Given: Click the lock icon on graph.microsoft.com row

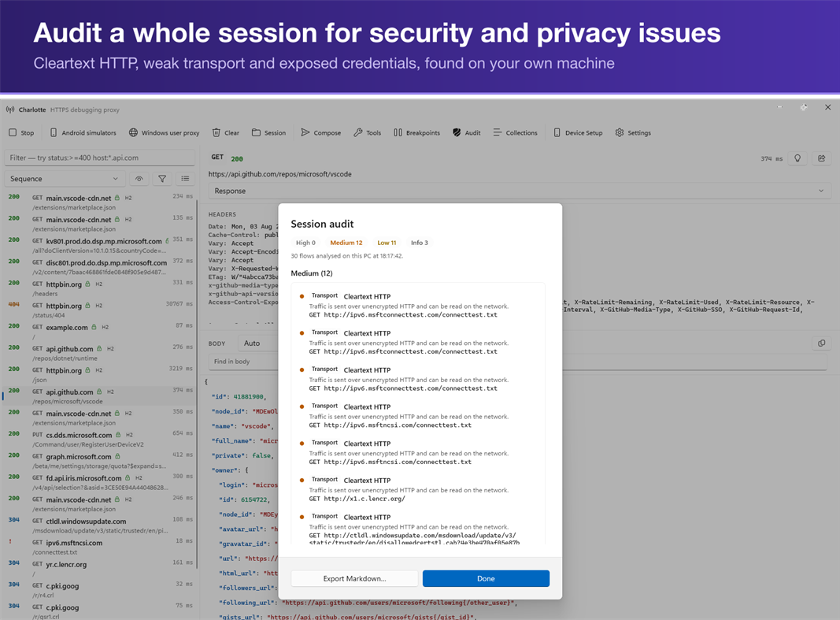Looking at the screenshot, I should click(x=117, y=457).
